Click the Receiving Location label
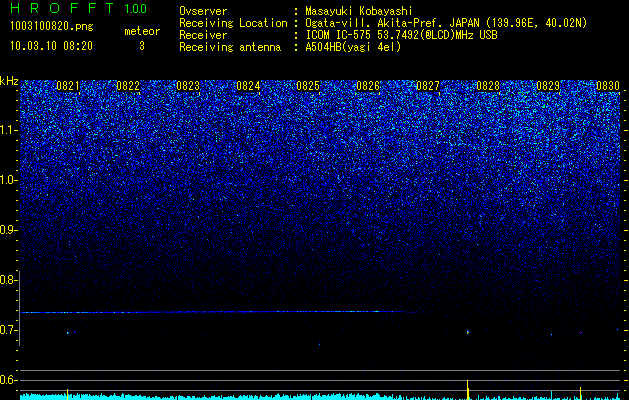Image resolution: width=629 pixels, height=400 pixels. coord(233,23)
